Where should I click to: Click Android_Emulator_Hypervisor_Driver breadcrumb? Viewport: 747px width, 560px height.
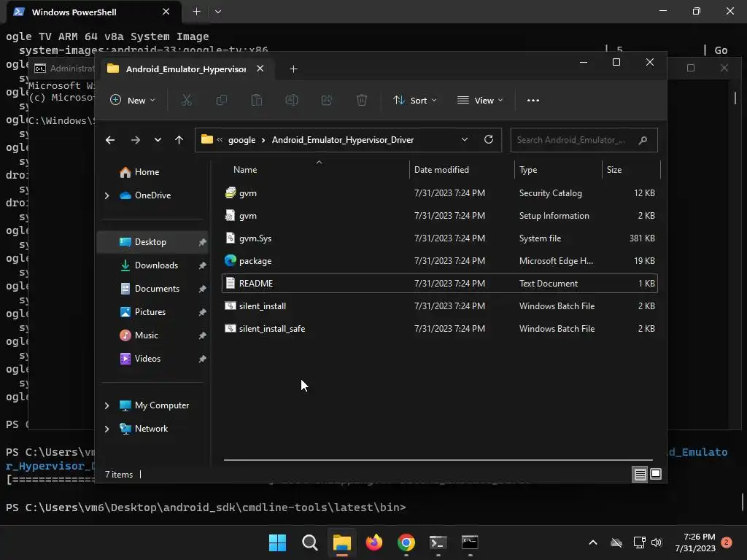pos(343,140)
